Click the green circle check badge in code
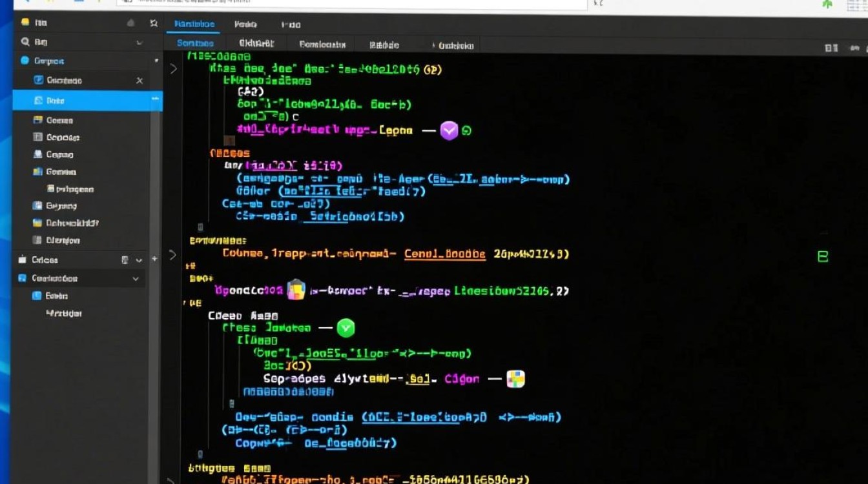This screenshot has height=484, width=868. [x=346, y=328]
